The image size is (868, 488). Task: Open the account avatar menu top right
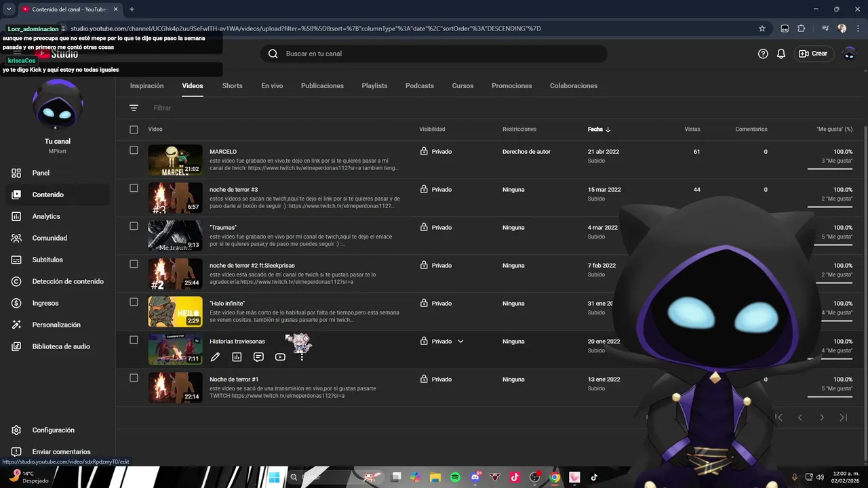(849, 54)
